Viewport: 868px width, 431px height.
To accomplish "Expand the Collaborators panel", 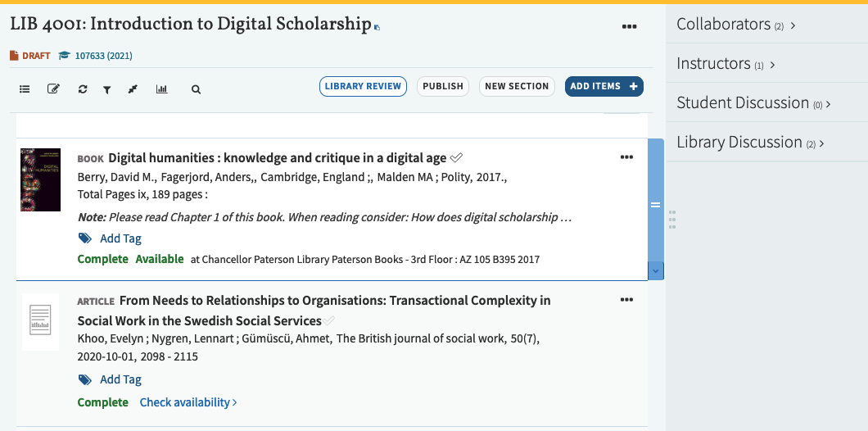I will pyautogui.click(x=735, y=25).
